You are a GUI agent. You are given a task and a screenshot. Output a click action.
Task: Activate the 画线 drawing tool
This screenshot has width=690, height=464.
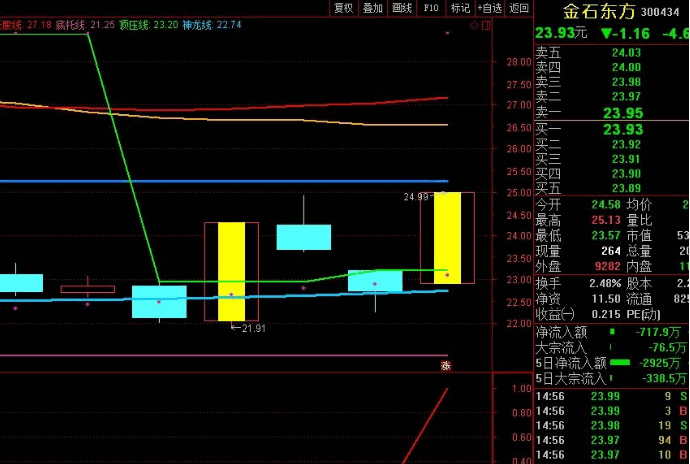click(402, 8)
